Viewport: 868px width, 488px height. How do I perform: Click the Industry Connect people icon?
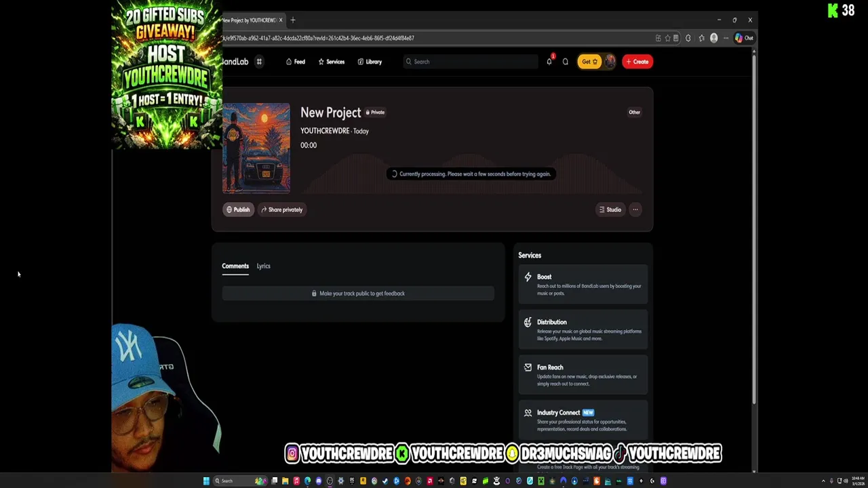[528, 412]
